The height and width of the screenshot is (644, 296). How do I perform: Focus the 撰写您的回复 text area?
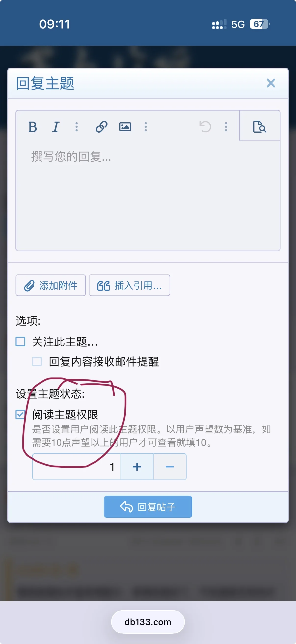point(148,195)
